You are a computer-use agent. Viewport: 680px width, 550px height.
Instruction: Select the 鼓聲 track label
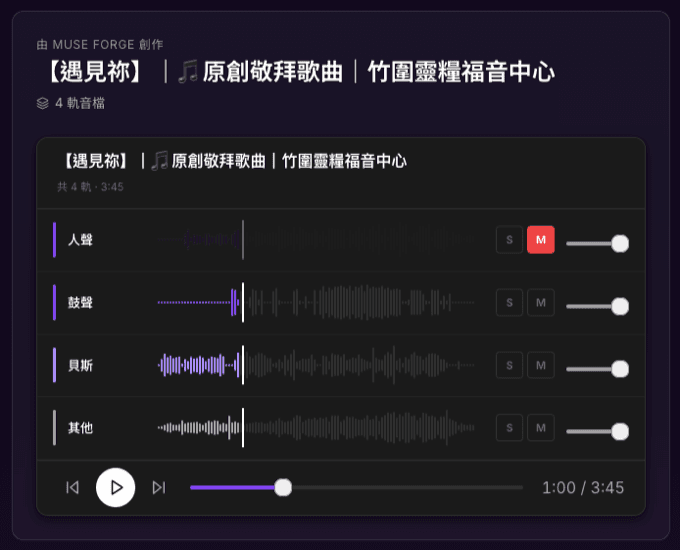coord(80,302)
